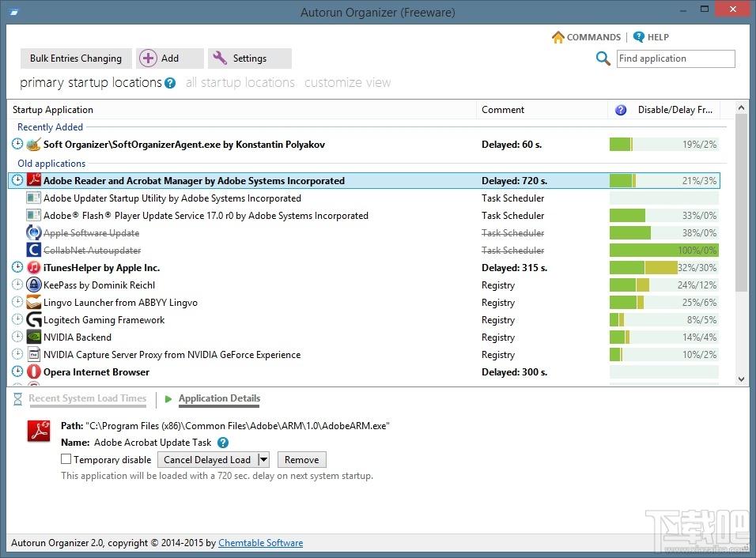The image size is (756, 558).
Task: Click the Startup Application column header
Action: tap(241, 109)
